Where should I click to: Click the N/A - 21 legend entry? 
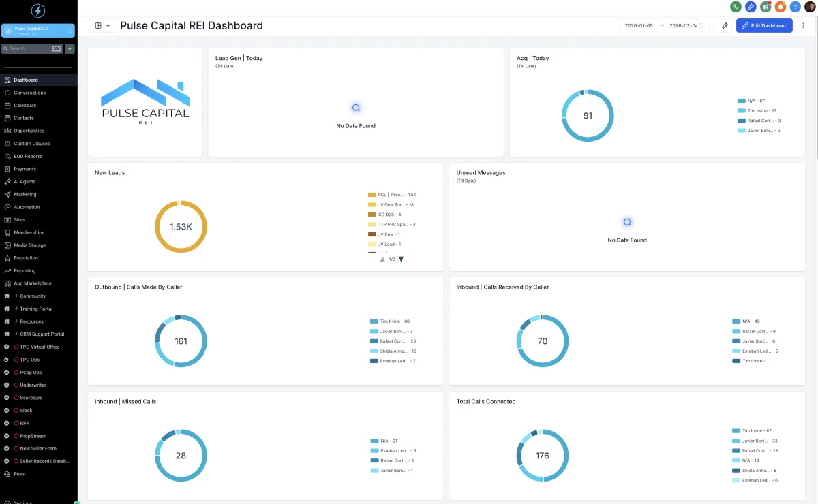tap(384, 441)
